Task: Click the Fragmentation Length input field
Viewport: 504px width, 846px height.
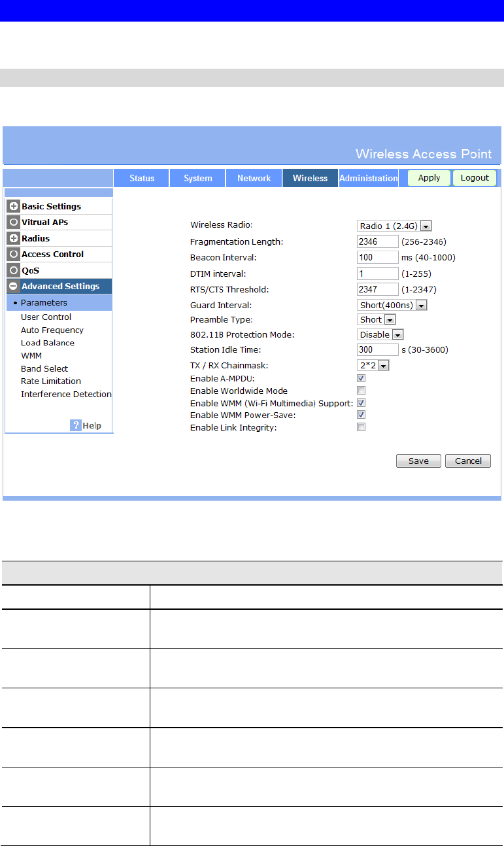Action: click(378, 241)
